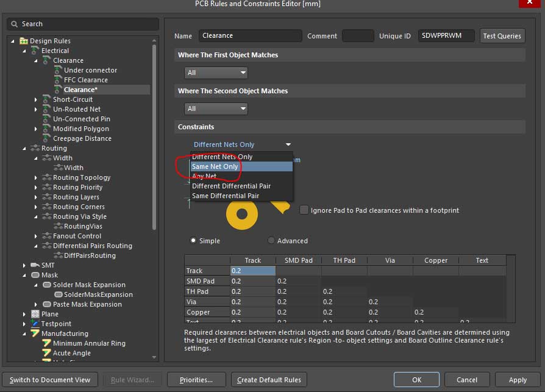Click the rule Name input field
The height and width of the screenshot is (392, 545).
(x=250, y=36)
